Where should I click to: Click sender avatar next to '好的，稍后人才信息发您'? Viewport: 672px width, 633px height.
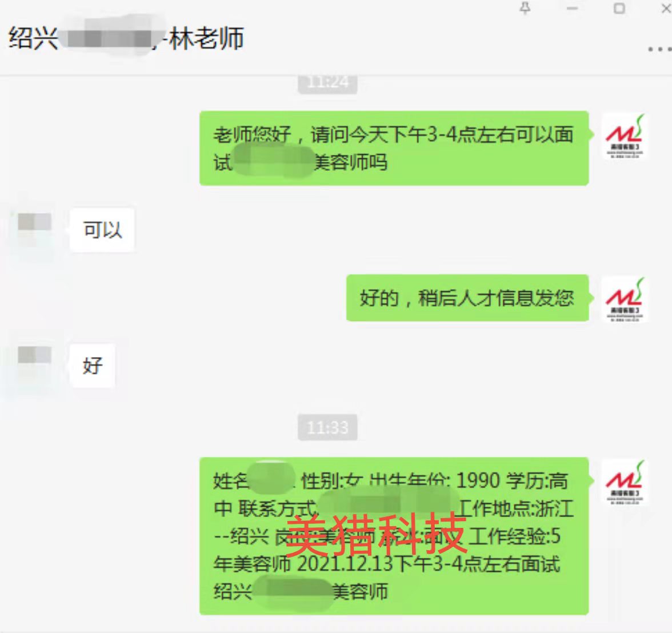pos(624,299)
